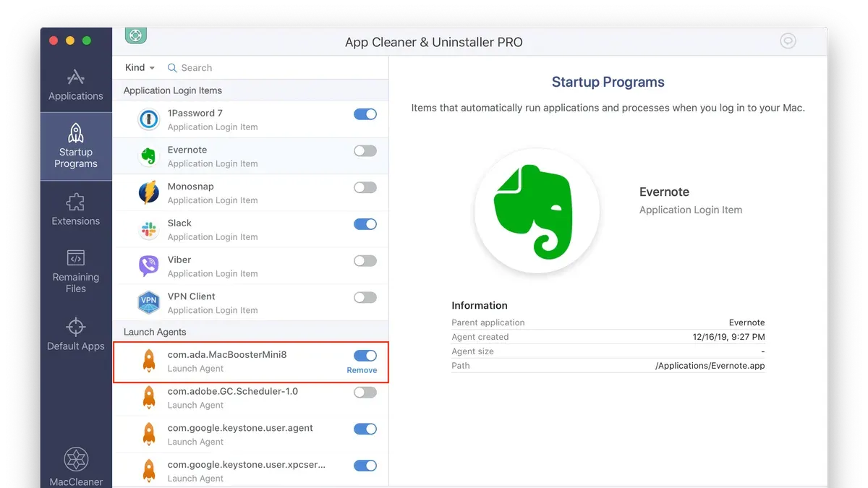This screenshot has height=488, width=868.
Task: Click the 1Password 7 app icon
Action: click(149, 119)
